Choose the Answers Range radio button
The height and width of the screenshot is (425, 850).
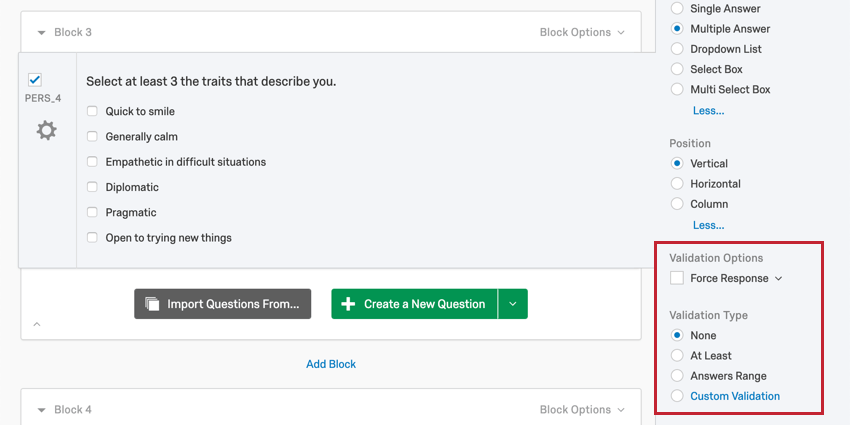tap(677, 376)
